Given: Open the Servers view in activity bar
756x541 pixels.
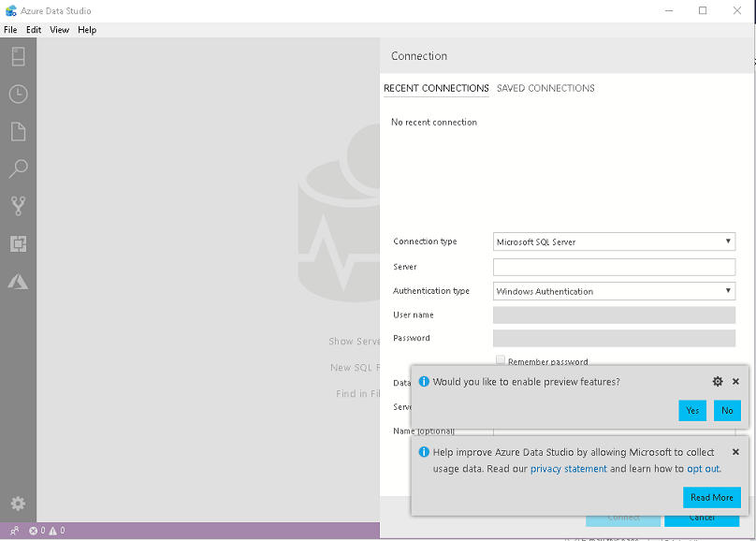Looking at the screenshot, I should point(18,56).
